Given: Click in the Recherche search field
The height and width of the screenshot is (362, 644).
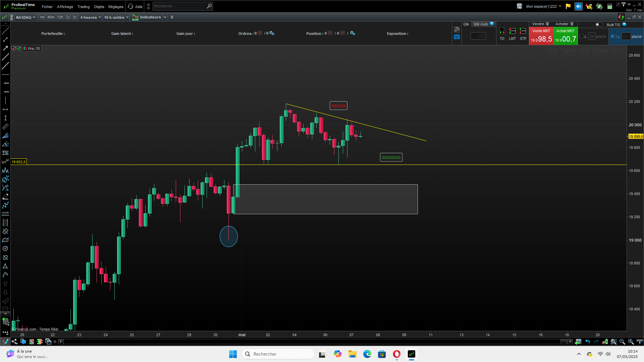Looking at the screenshot, I should [x=179, y=6].
